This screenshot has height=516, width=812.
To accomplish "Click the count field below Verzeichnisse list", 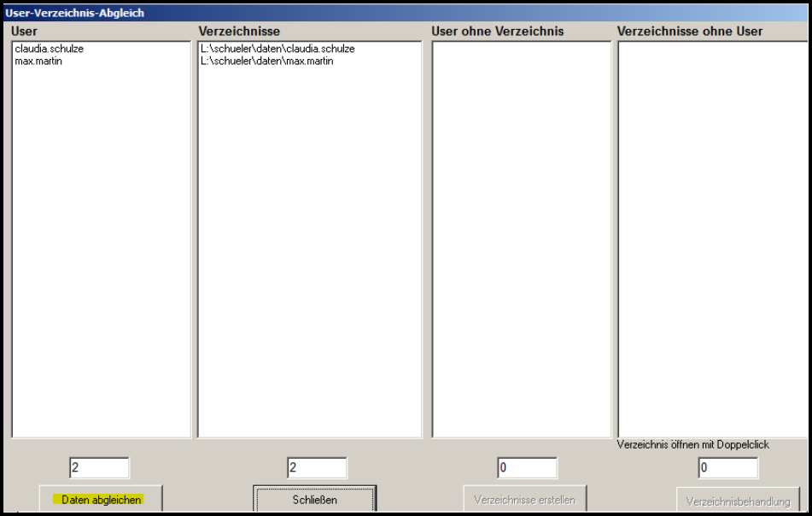I will point(317,468).
